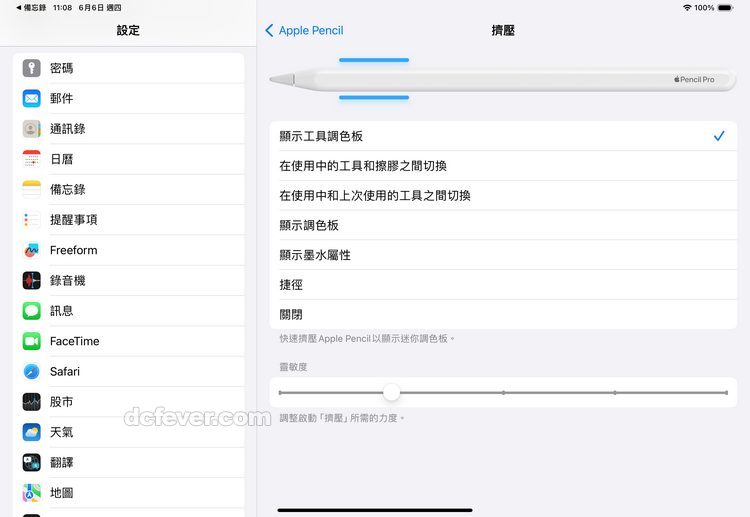Open 翻譯 settings row
Image resolution: width=750 pixels, height=517 pixels.
(x=129, y=462)
